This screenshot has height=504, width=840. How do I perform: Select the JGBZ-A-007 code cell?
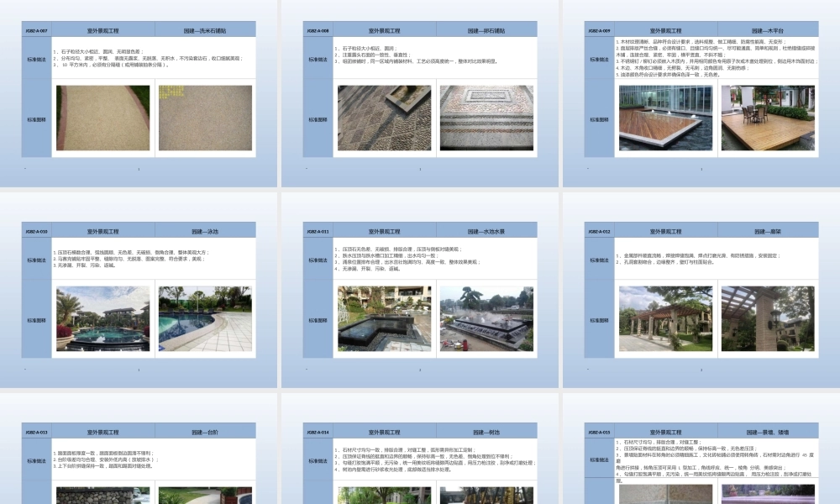[x=36, y=30]
